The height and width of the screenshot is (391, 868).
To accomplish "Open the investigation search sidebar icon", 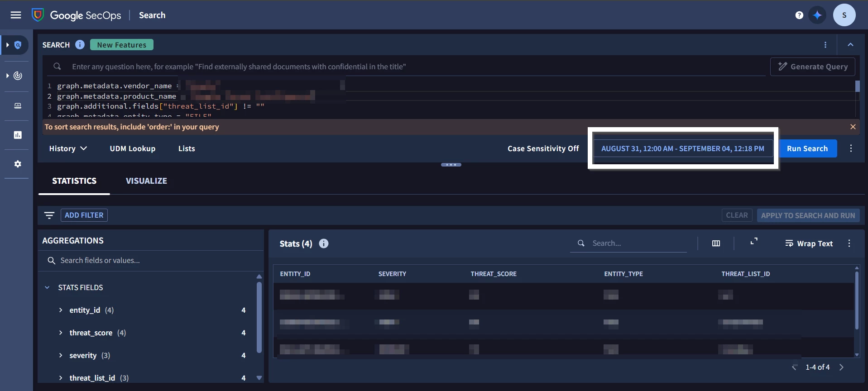I will (x=18, y=45).
